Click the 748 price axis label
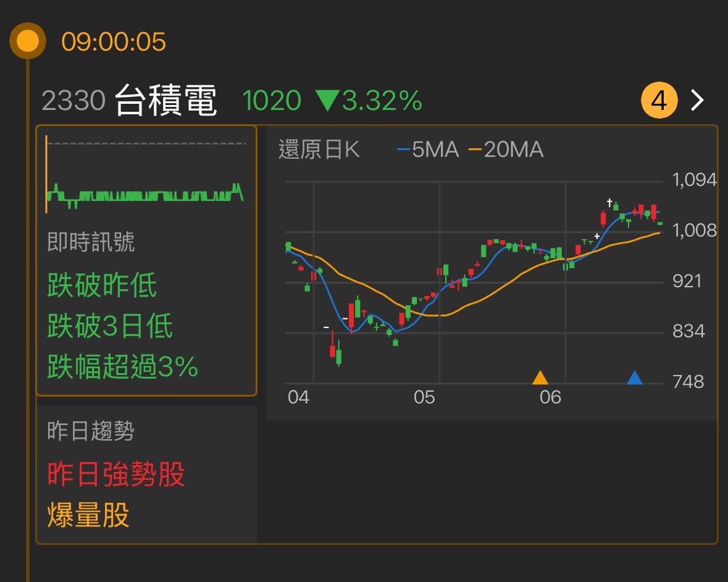 [x=688, y=382]
